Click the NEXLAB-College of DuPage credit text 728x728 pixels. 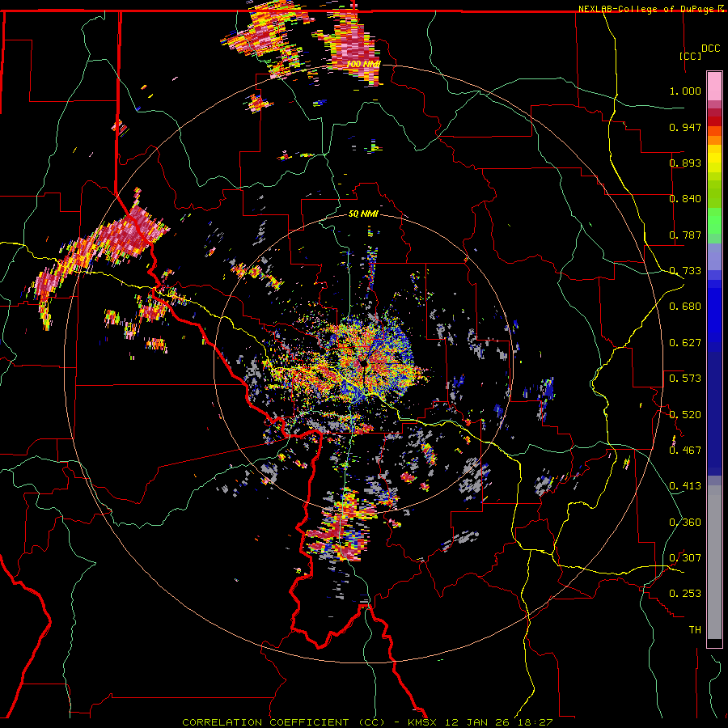point(645,9)
